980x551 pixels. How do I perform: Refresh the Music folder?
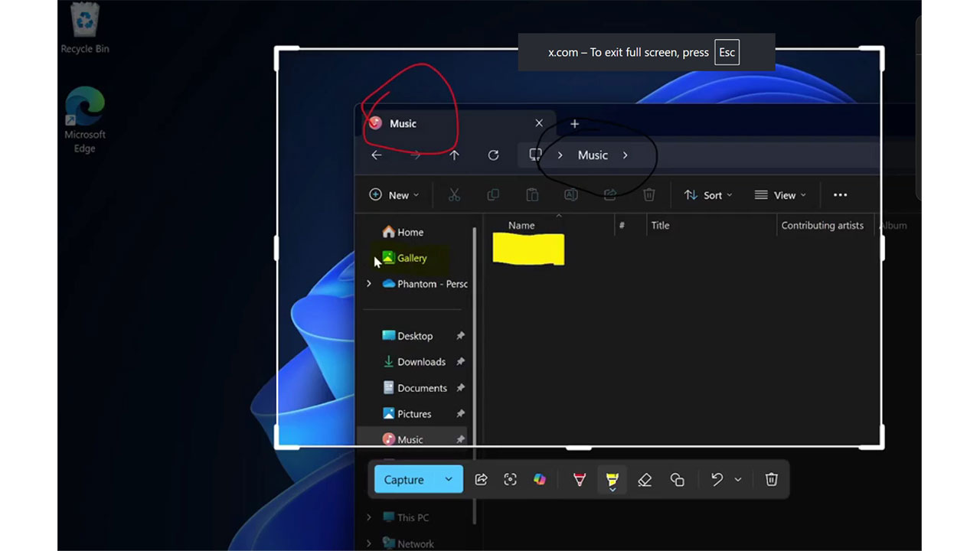point(494,155)
